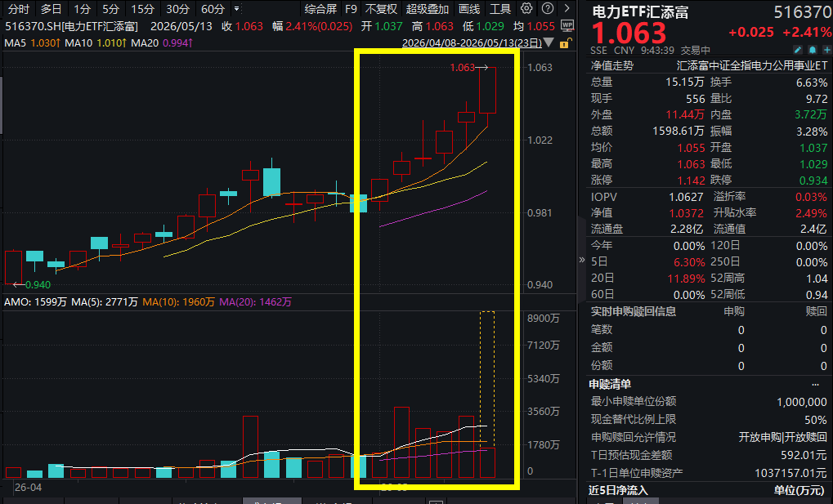Open the 不复权 adjustment option
The height and width of the screenshot is (504, 833).
pos(381,9)
